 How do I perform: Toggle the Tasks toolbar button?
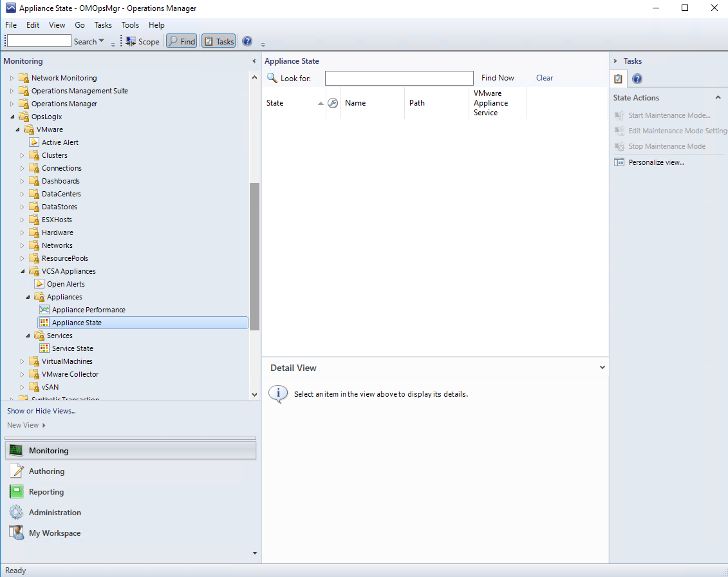[219, 41]
